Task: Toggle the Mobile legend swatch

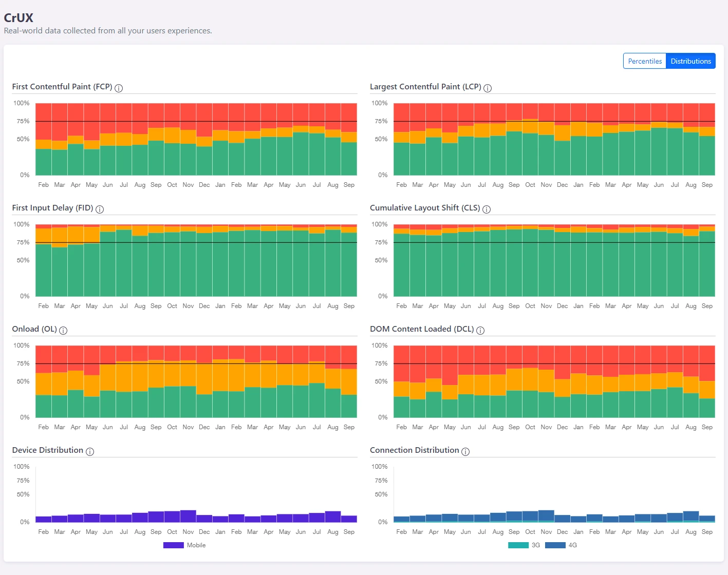Action: (174, 545)
